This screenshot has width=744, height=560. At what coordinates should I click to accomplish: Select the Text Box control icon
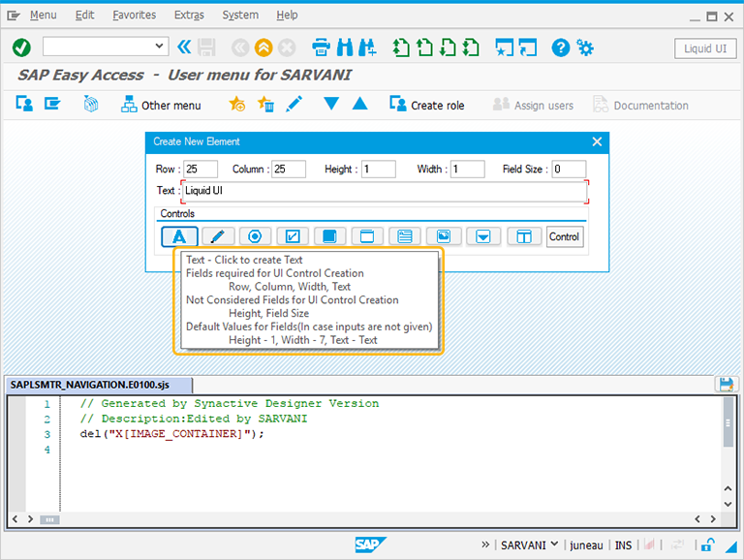[405, 236]
